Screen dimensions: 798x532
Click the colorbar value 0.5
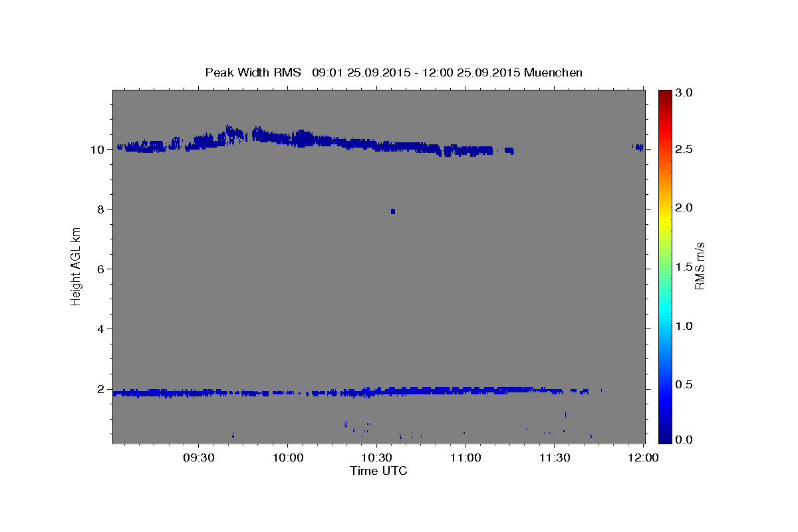[x=684, y=384]
